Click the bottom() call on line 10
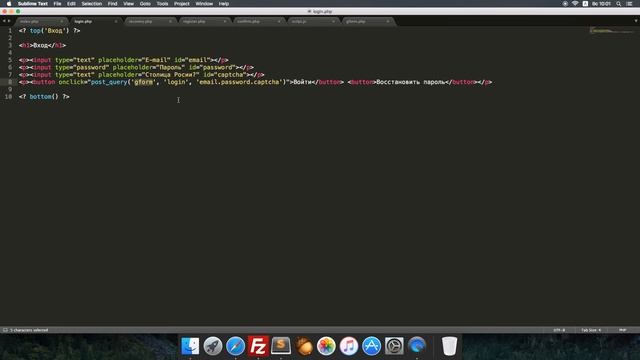This screenshot has height=360, width=640. [44, 97]
